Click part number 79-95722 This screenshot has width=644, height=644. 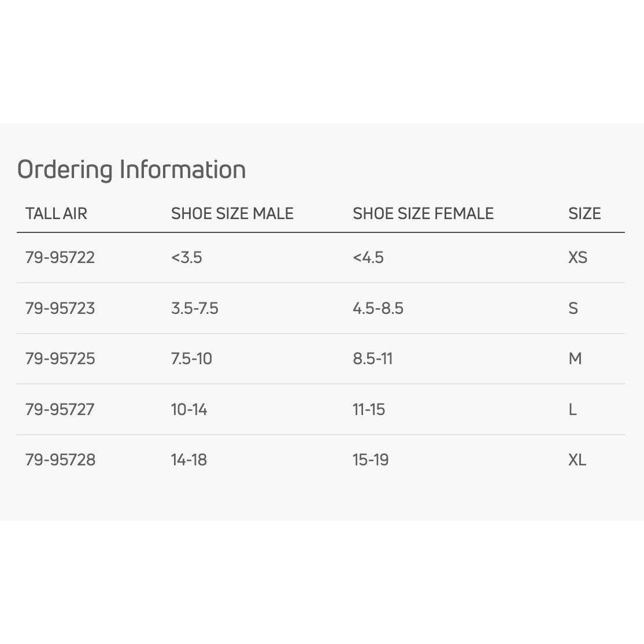click(x=60, y=257)
